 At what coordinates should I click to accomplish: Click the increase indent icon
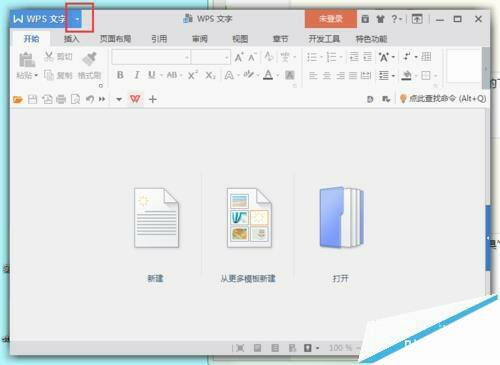(x=367, y=57)
